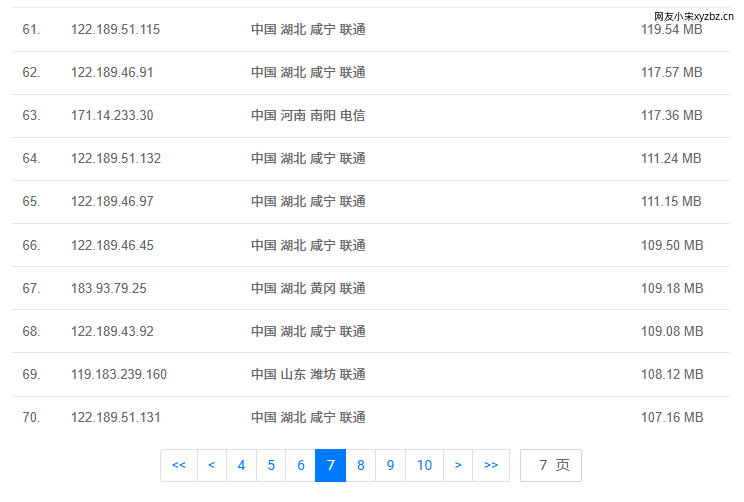Click the page number input field
Screen dimensions: 744x502
(550, 465)
